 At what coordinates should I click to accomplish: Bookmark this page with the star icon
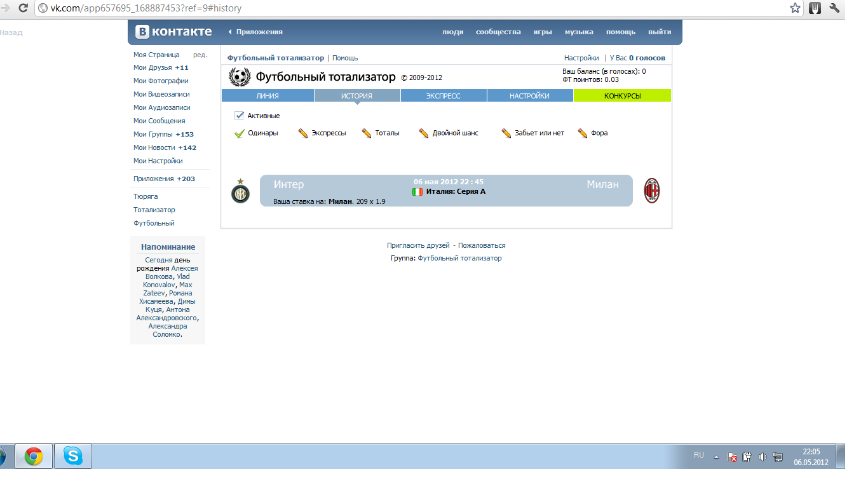795,8
